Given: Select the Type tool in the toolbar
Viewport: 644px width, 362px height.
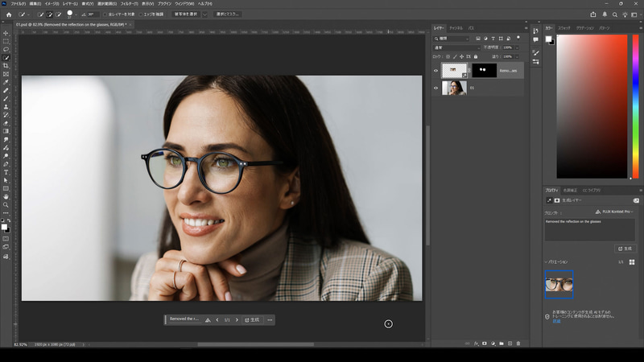Looking at the screenshot, I should point(6,172).
